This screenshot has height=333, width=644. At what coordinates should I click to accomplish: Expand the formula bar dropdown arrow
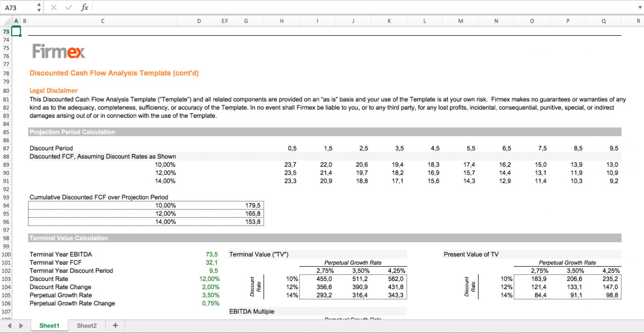coord(640,7)
